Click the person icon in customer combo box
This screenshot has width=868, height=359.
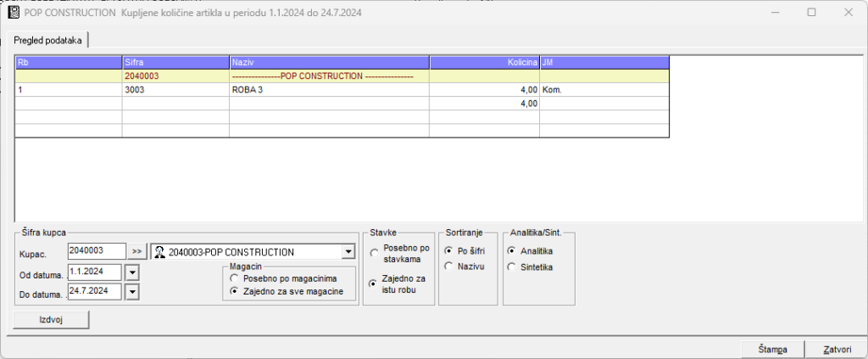(159, 252)
